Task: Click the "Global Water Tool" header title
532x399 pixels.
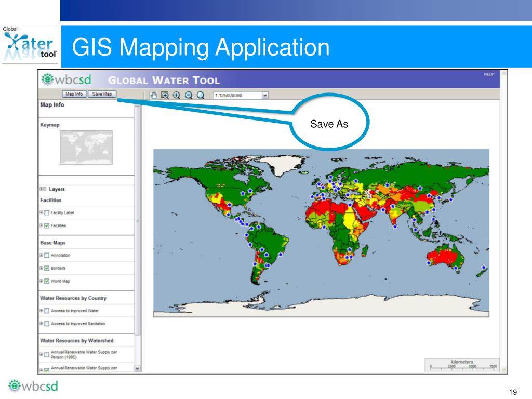Action: (164, 81)
